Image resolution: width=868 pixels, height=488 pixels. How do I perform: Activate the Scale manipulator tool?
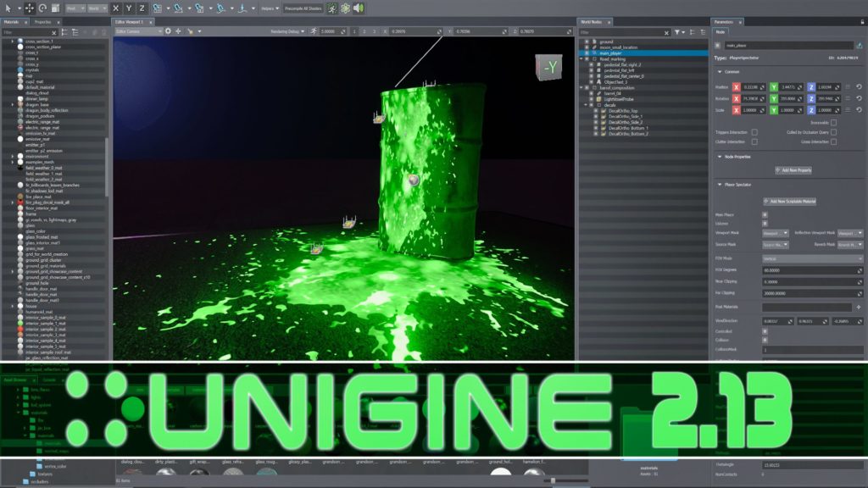[x=55, y=8]
